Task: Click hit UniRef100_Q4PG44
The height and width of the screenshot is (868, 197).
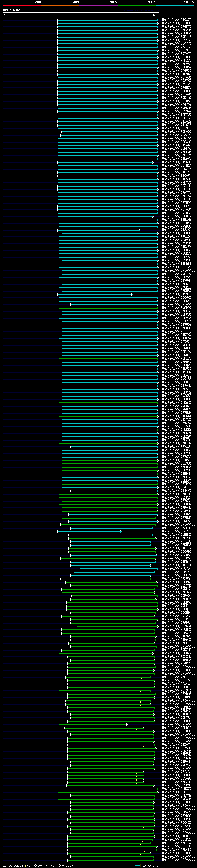Action: click(177, 416)
